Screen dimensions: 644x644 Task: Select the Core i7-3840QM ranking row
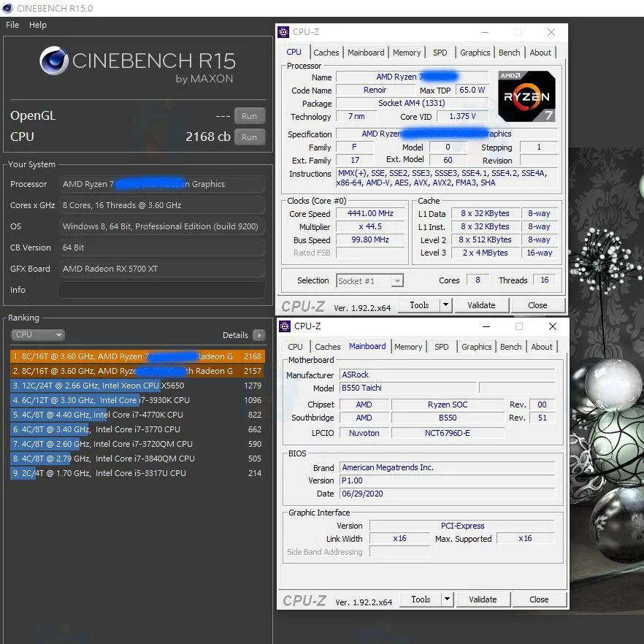click(137, 459)
